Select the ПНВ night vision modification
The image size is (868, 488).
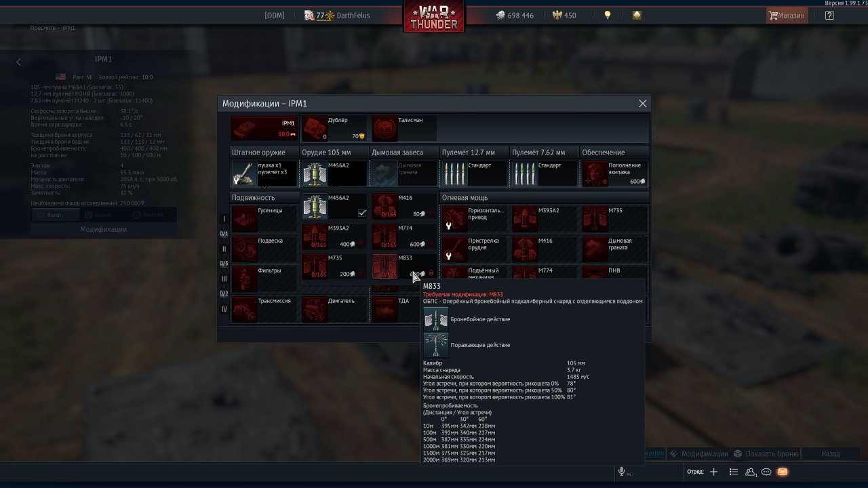pos(614,272)
